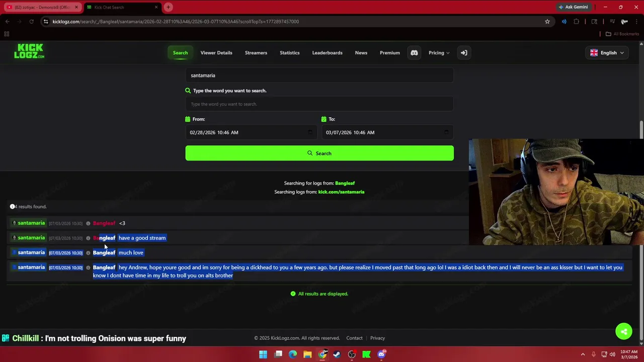Bookmark this page with star icon
Screen dimensions: 644x362
(x=547, y=22)
